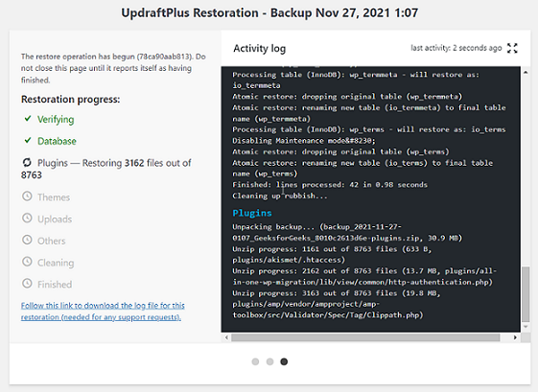Click the log scroll down arrow
The width and height of the screenshot is (538, 392).
(x=526, y=327)
